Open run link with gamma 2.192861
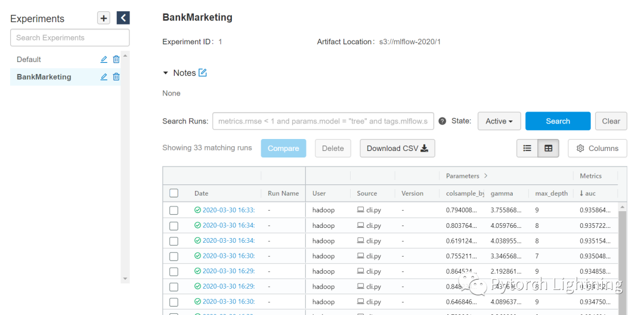 228,271
